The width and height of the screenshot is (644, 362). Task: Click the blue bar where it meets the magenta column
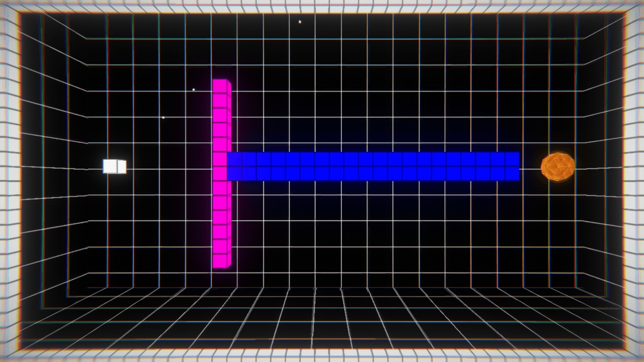(234, 166)
